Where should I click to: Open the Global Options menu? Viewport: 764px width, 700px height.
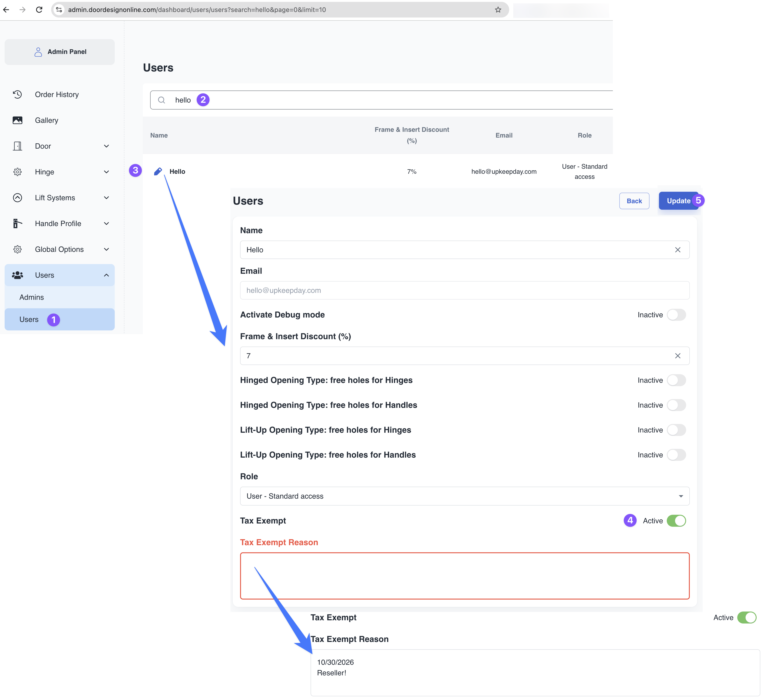click(59, 249)
